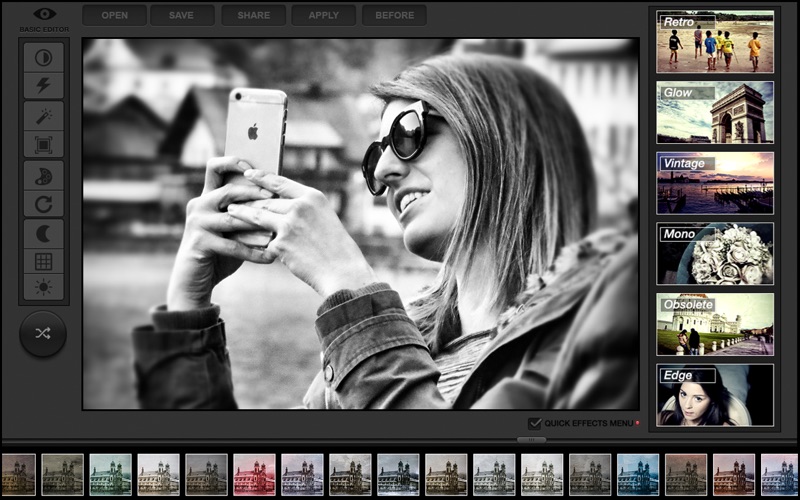Select the teal-green filter thumbnail in filmstrip

(x=110, y=474)
